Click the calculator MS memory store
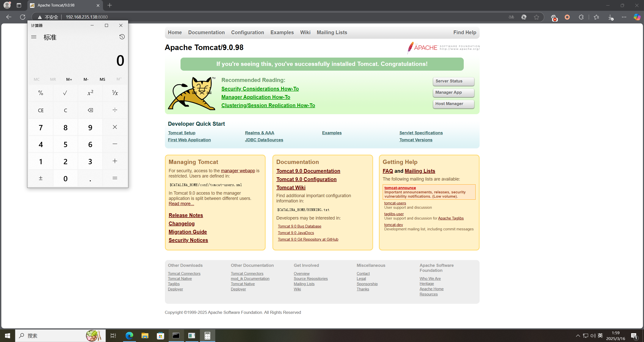 [x=102, y=79]
